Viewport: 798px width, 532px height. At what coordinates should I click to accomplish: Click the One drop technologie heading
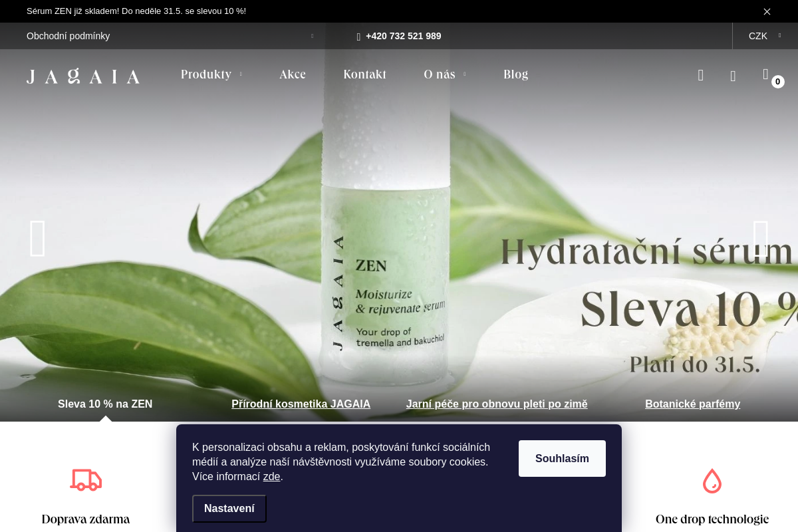pyautogui.click(x=712, y=519)
